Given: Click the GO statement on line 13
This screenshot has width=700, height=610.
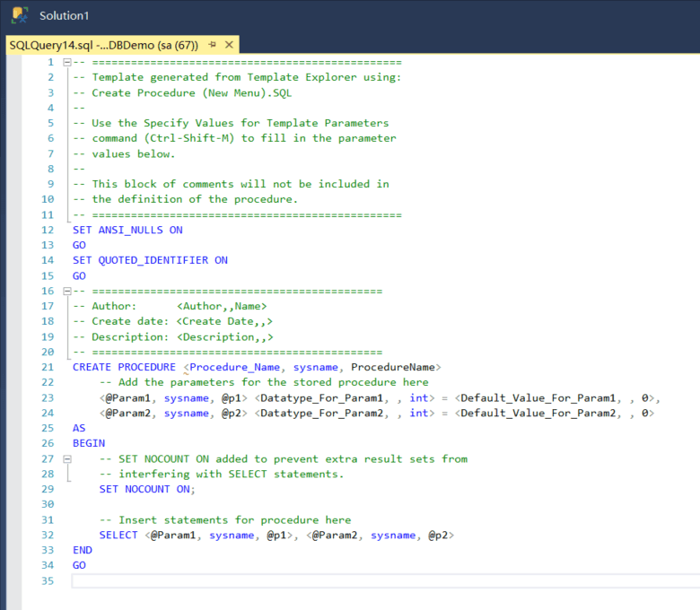Looking at the screenshot, I should coord(79,245).
